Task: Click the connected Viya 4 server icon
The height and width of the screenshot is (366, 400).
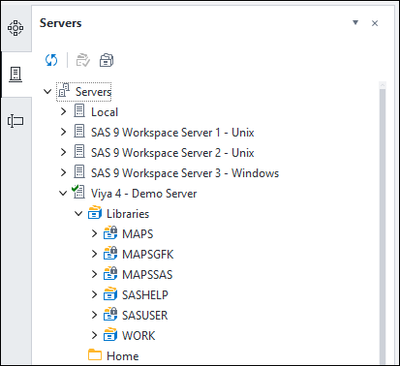Action: coord(78,192)
